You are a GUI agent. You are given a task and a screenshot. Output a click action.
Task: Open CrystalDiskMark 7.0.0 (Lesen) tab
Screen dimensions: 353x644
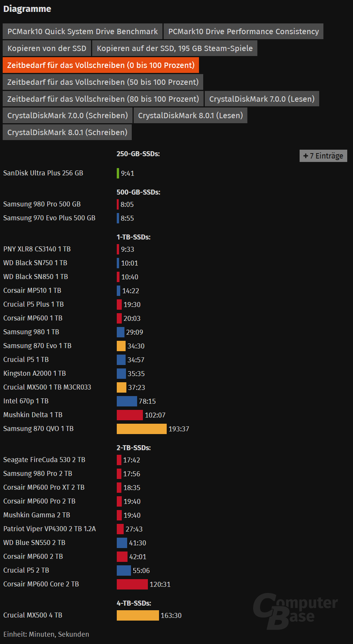262,99
